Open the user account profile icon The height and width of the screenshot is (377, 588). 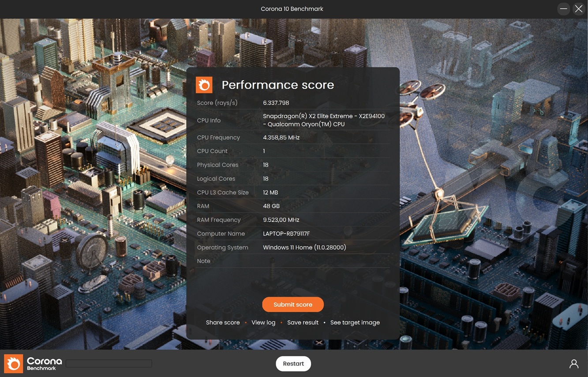[x=573, y=364]
